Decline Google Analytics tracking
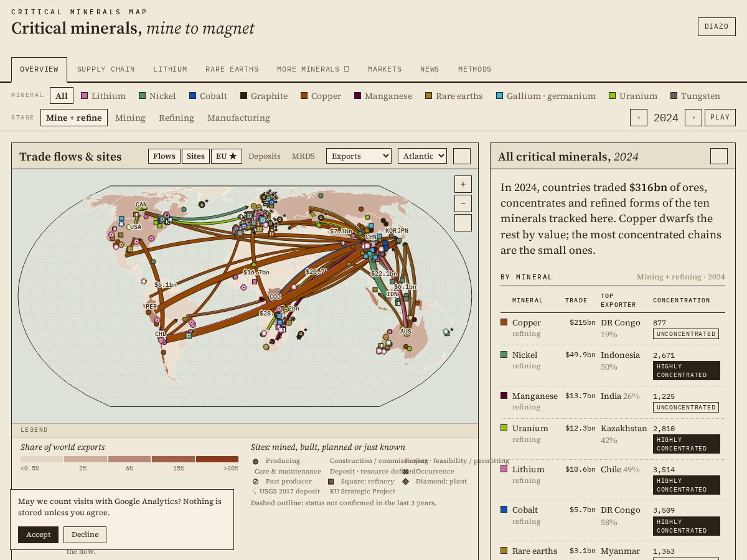 coord(85,534)
